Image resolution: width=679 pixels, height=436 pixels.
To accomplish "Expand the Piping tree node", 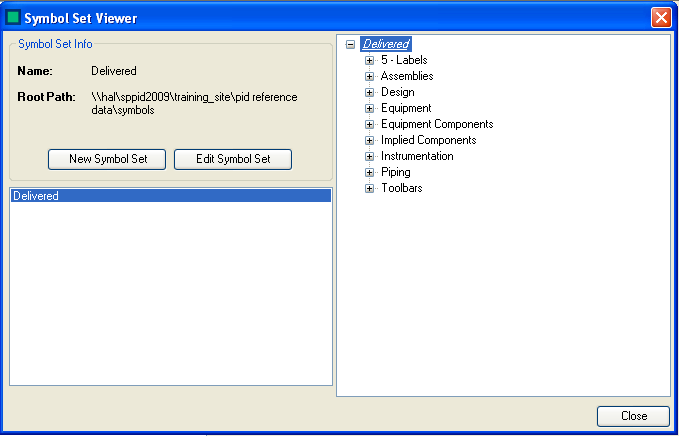I will [x=369, y=172].
